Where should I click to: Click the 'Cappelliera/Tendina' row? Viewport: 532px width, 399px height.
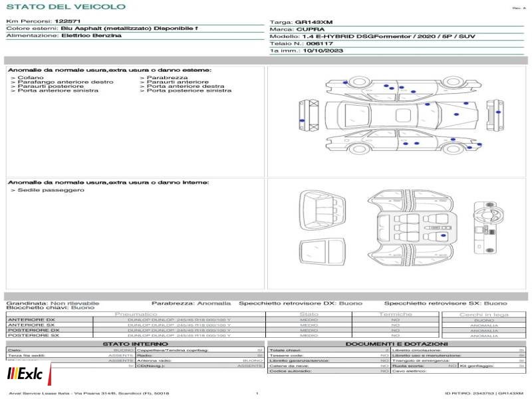[x=200, y=350]
